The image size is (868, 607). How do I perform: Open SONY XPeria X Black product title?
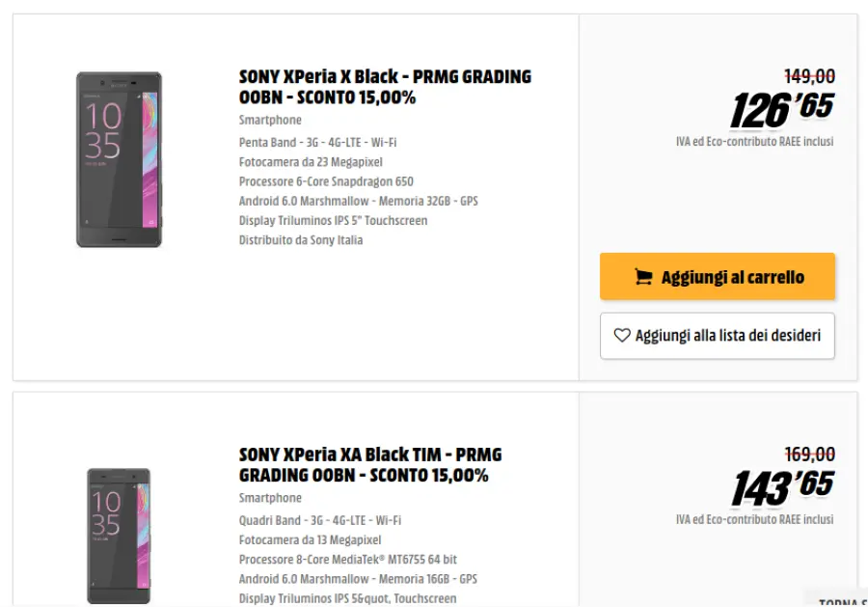pos(385,87)
